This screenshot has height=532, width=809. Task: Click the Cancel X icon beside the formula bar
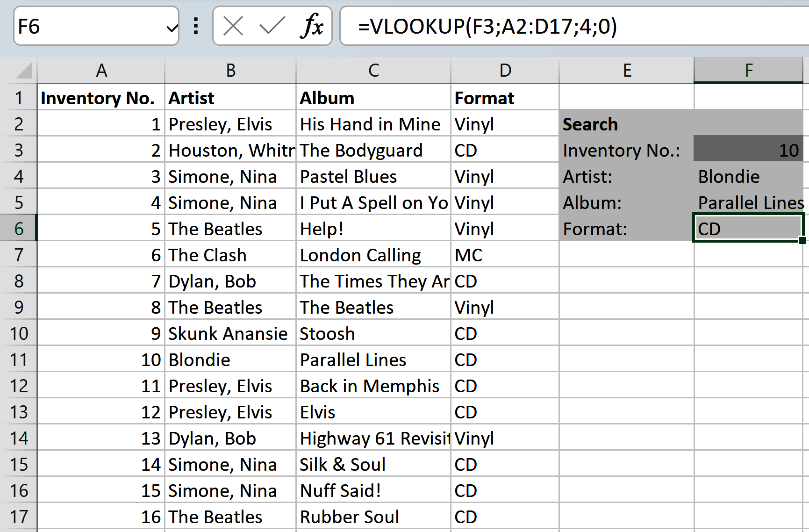tap(234, 26)
